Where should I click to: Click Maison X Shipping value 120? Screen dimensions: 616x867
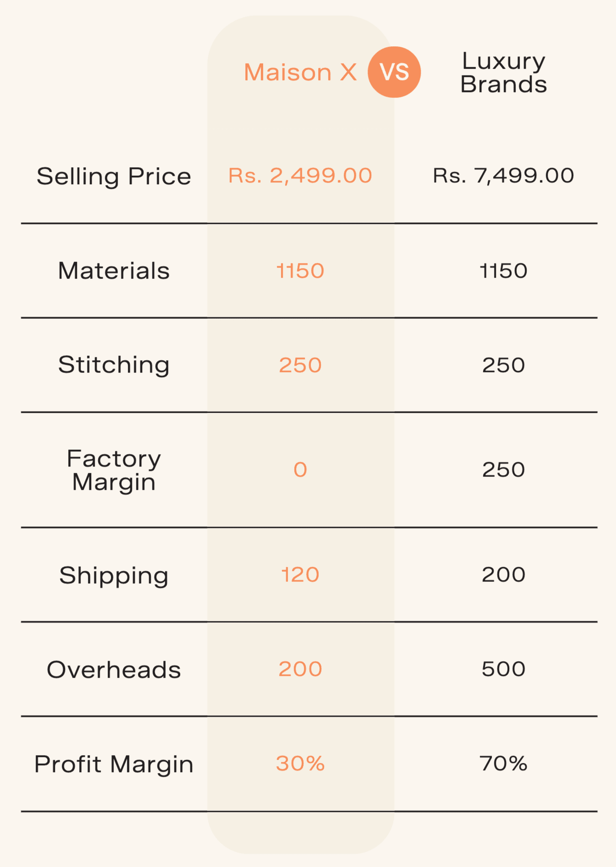click(300, 575)
